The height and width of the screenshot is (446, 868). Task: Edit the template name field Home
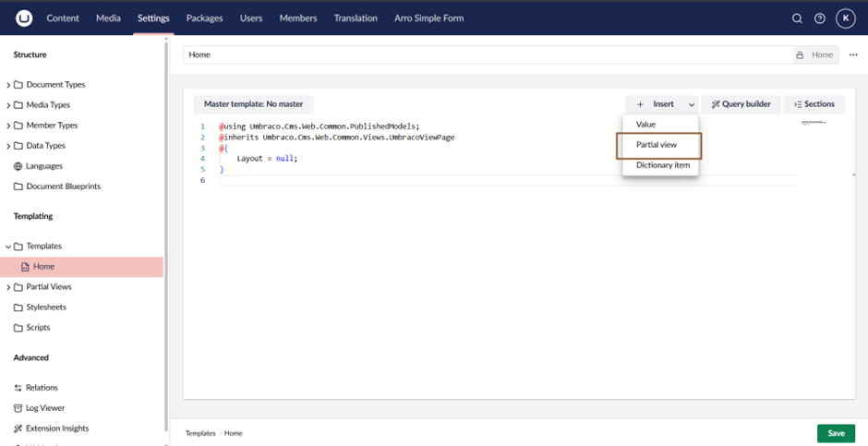488,54
